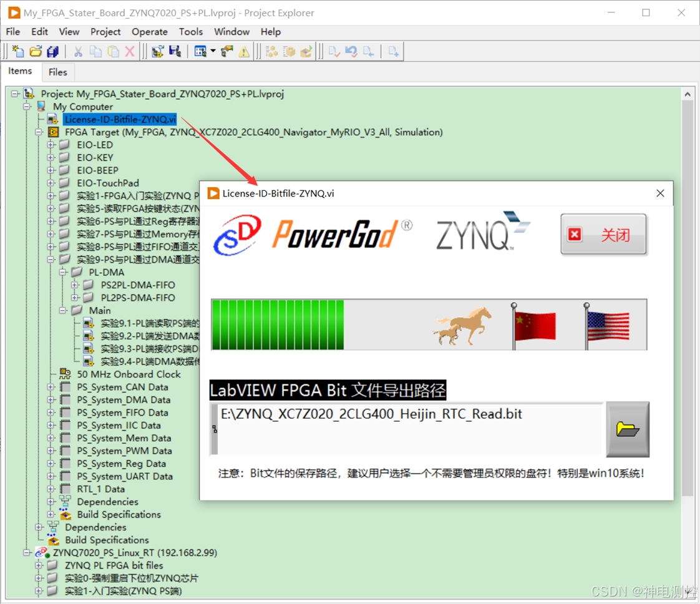Select My Computer's Dependencies item
700x604 pixels.
(x=95, y=527)
